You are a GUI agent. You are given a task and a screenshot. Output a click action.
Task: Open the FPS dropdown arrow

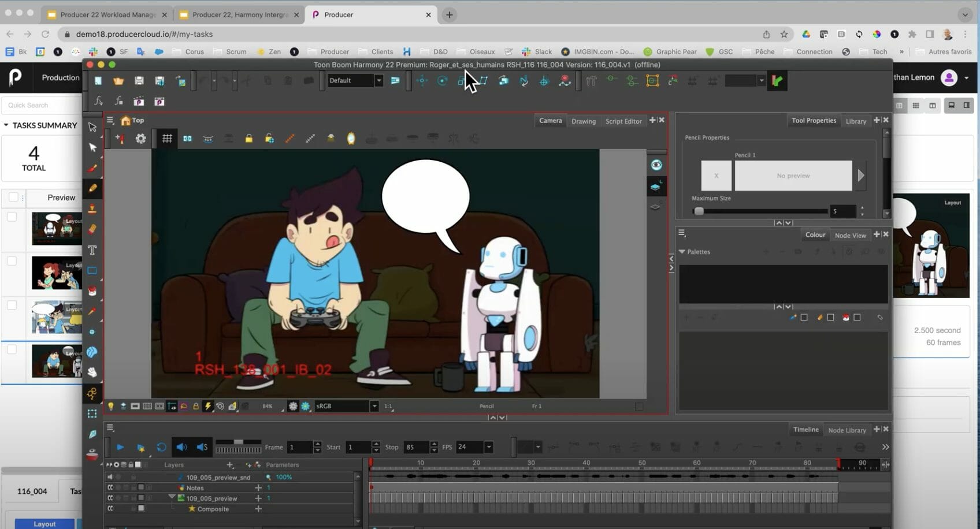click(489, 447)
